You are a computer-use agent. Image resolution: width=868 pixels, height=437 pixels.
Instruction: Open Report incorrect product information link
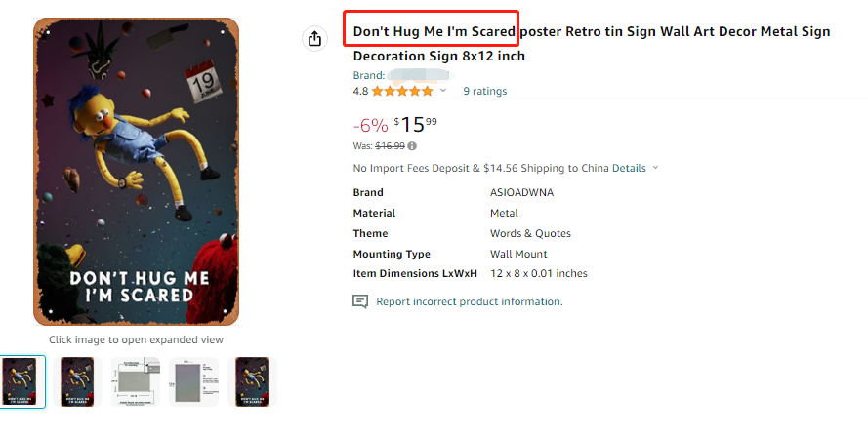click(x=470, y=302)
